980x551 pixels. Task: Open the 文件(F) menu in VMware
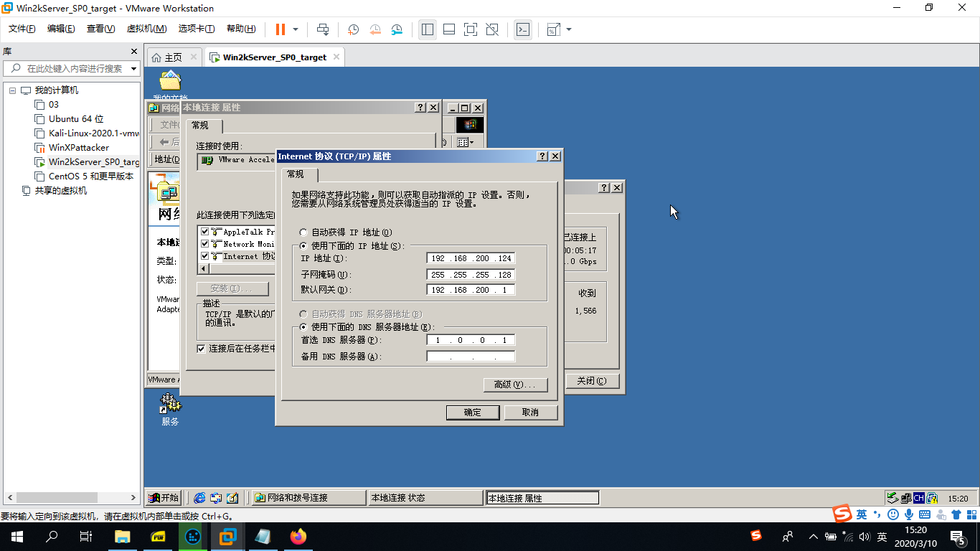point(22,29)
